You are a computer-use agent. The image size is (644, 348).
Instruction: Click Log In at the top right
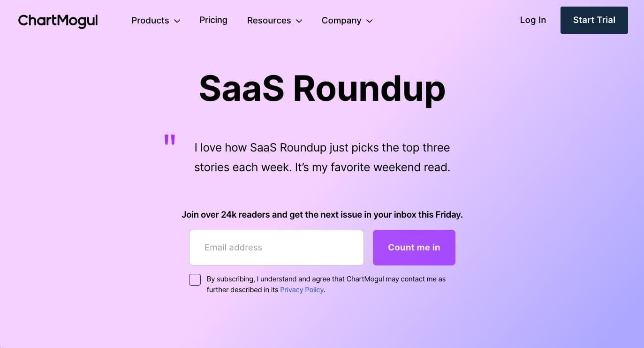coord(533,20)
